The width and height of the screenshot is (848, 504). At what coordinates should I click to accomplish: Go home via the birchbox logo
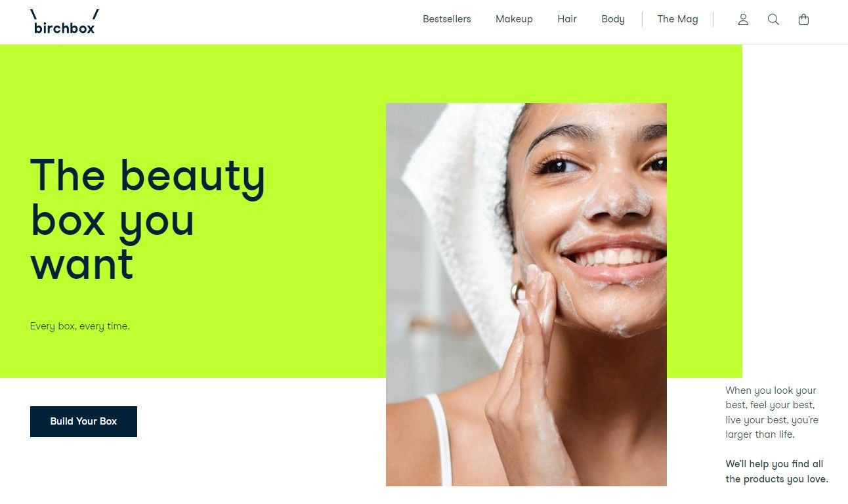[x=64, y=22]
